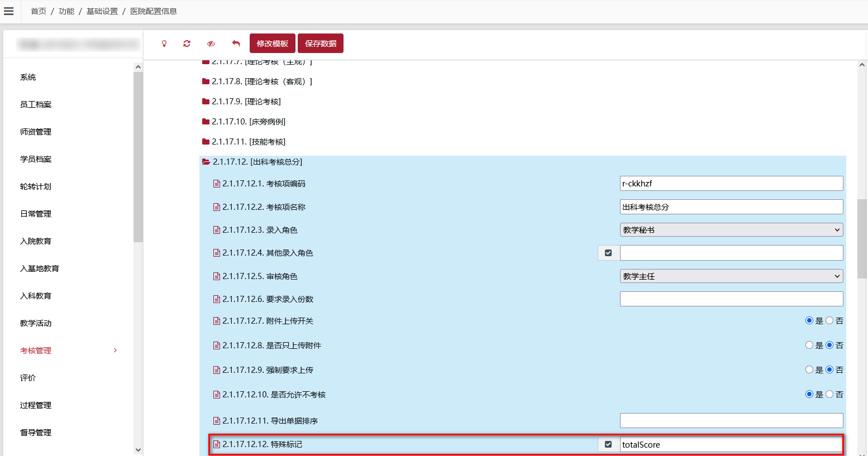Open 入基地教育 in the sidebar
The width and height of the screenshot is (868, 456).
[x=40, y=268]
